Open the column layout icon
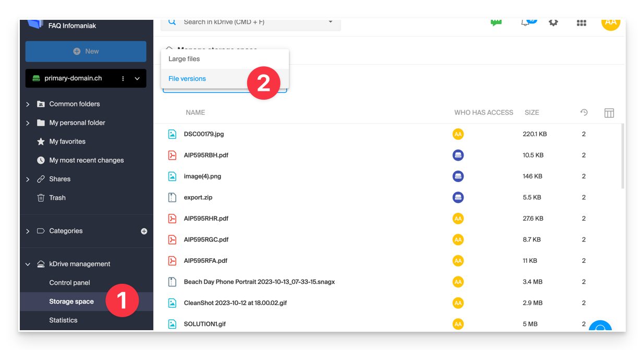 point(609,112)
